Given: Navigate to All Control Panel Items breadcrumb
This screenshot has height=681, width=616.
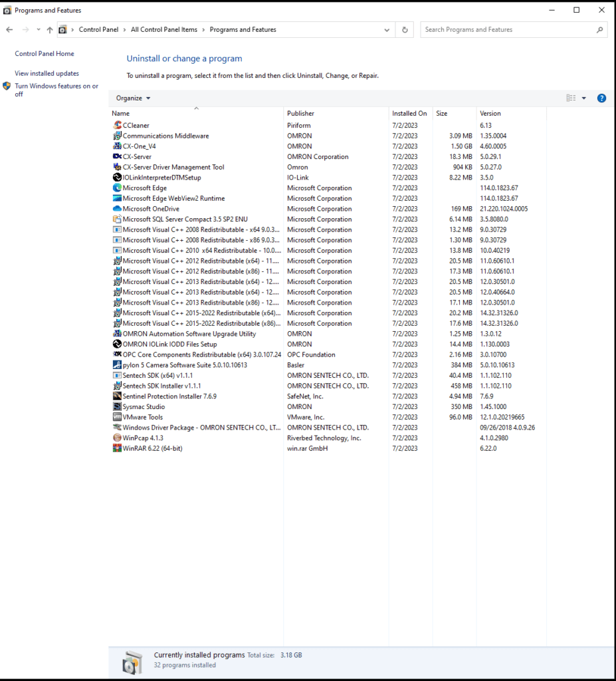Looking at the screenshot, I should (x=164, y=29).
